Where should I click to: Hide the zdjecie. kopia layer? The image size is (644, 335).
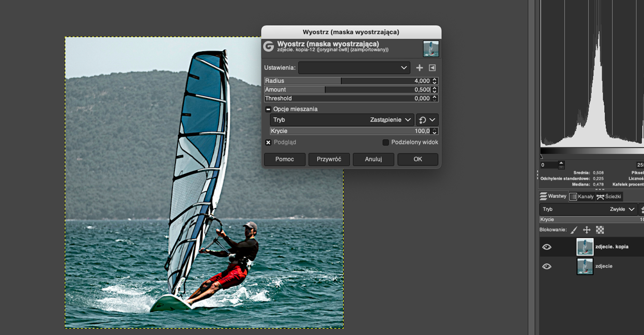(547, 247)
